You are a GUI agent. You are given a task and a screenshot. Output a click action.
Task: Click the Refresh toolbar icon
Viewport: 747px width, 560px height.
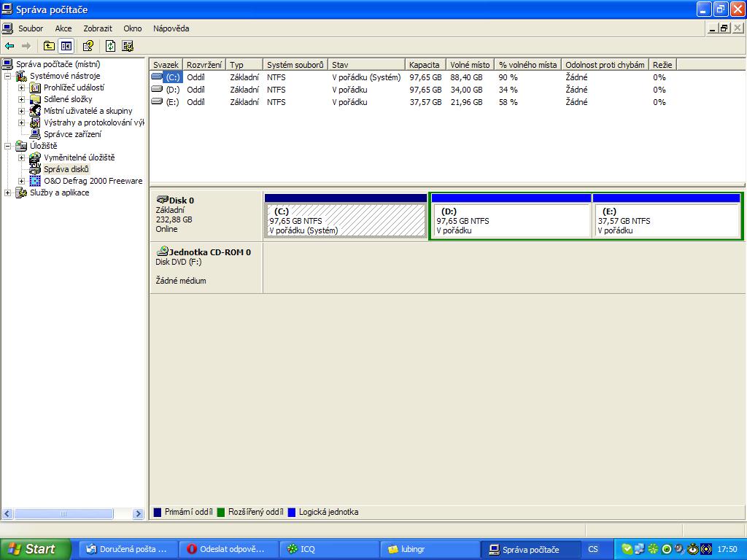(110, 46)
